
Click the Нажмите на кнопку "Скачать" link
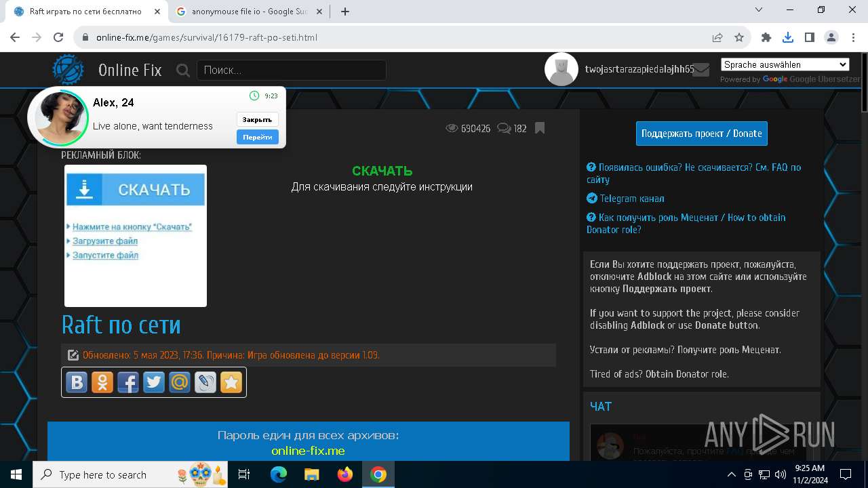click(132, 227)
